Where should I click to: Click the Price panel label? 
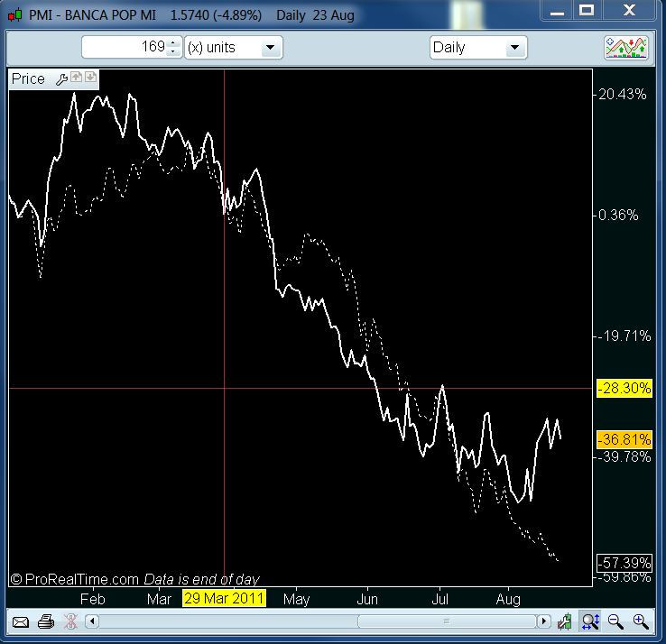[28, 79]
